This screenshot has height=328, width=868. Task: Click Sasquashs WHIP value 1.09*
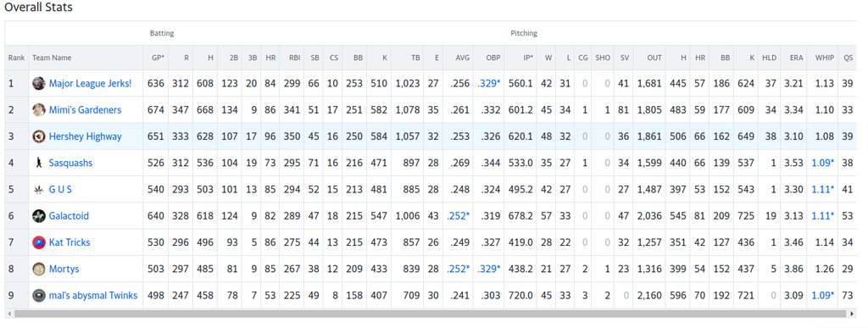pos(822,164)
